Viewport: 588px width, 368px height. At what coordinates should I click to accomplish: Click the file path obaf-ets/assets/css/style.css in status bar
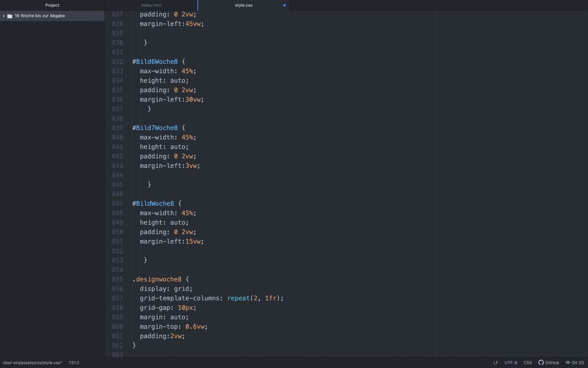[32, 362]
